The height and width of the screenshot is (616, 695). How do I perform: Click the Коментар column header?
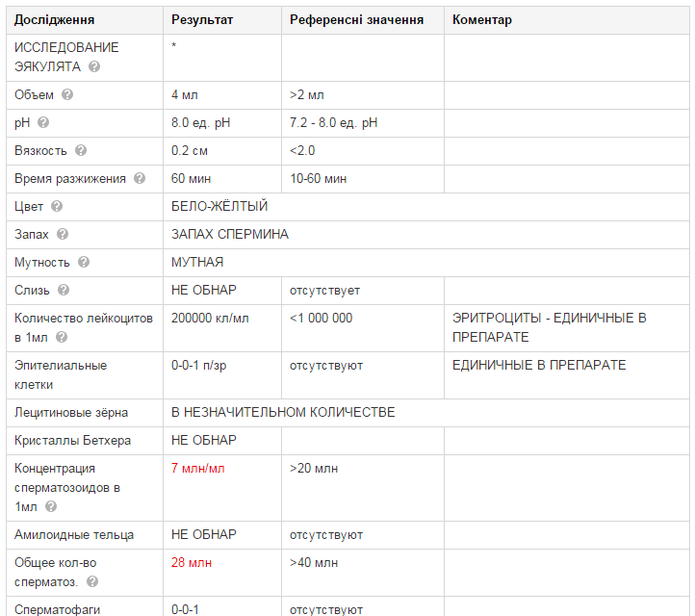point(482,20)
